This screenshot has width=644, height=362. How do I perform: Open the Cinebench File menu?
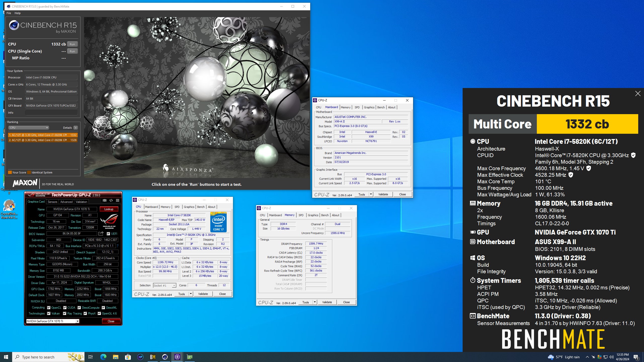tap(9, 13)
